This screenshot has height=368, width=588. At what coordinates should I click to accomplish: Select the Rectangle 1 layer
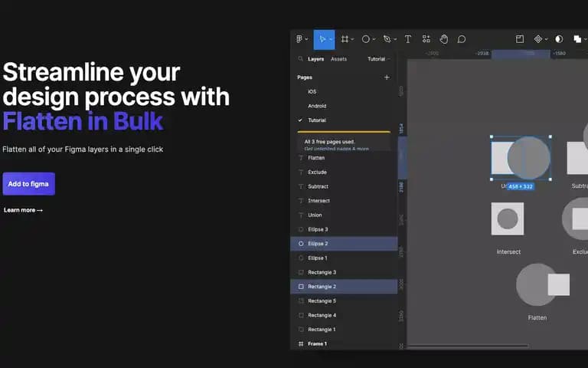345,330
